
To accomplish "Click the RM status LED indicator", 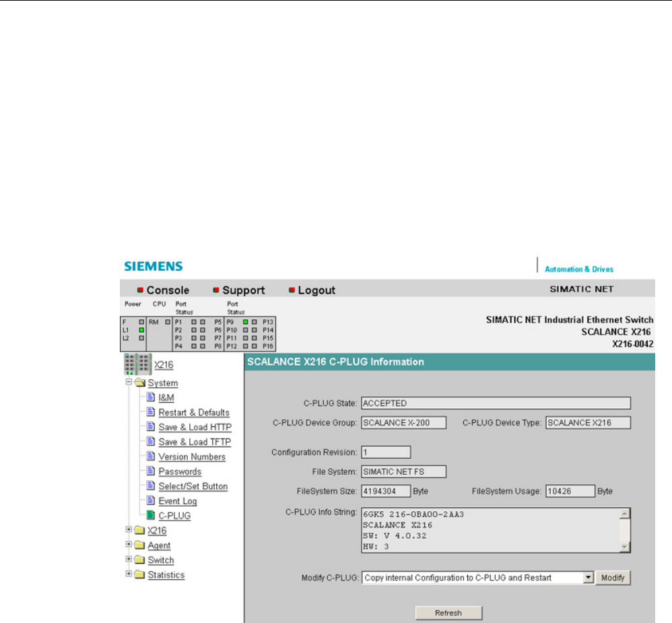I will pyautogui.click(x=168, y=322).
